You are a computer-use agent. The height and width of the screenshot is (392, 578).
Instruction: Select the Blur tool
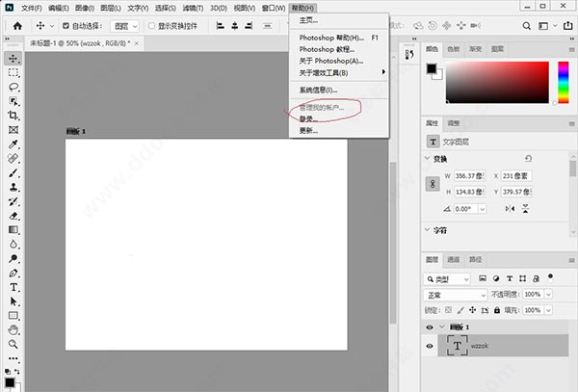point(13,245)
